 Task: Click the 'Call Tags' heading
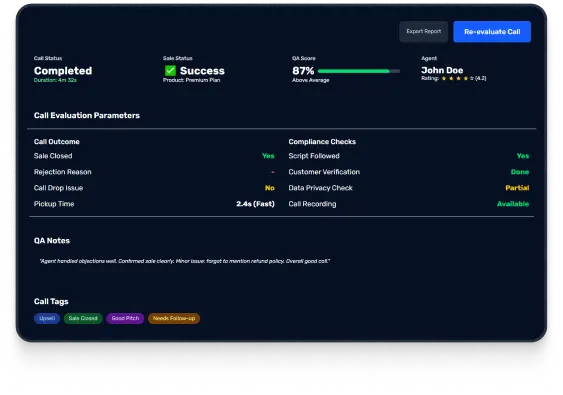pyautogui.click(x=51, y=301)
